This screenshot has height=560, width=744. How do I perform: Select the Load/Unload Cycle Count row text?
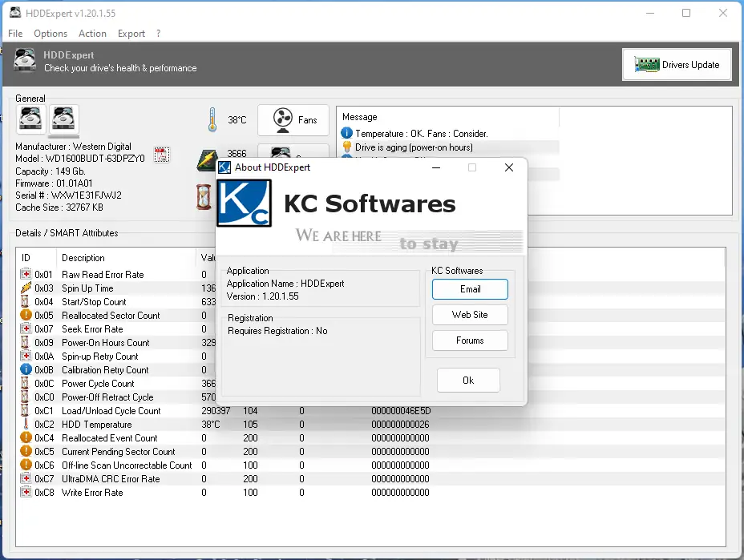point(111,411)
